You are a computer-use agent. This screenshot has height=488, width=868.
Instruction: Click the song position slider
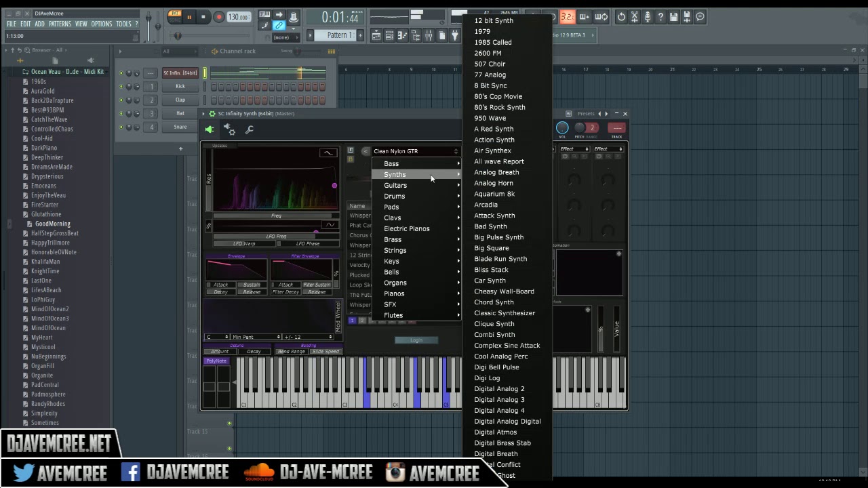210,35
